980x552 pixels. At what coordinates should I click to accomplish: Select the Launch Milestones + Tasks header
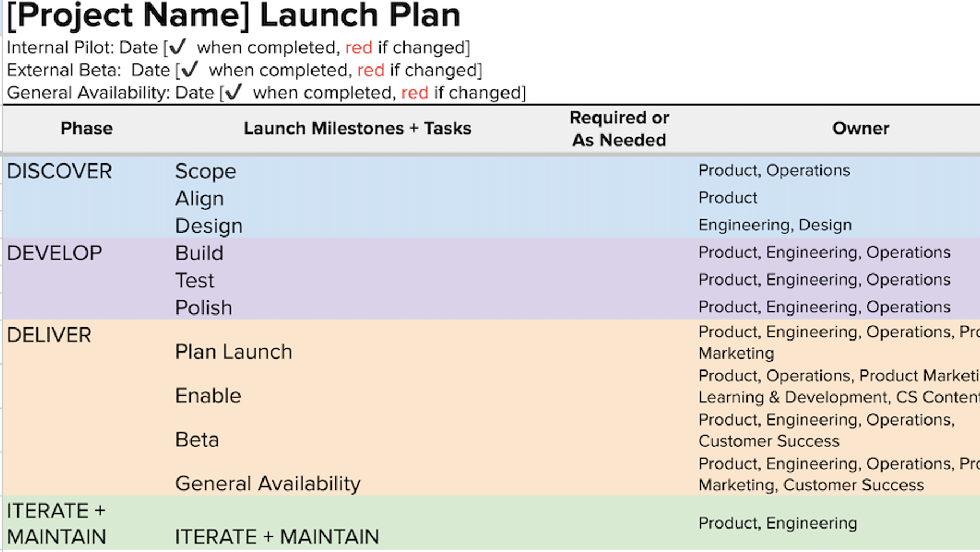(357, 129)
